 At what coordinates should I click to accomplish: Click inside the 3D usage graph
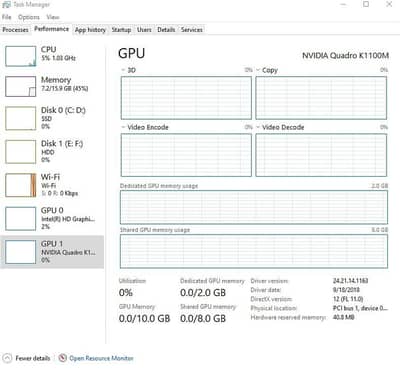[186, 98]
